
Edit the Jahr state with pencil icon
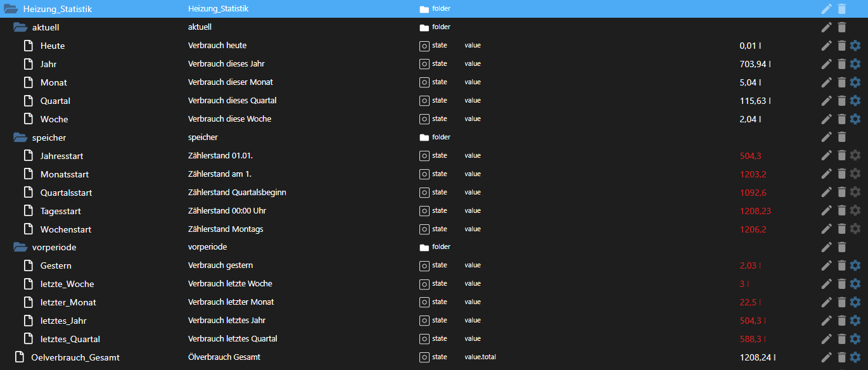(x=826, y=64)
